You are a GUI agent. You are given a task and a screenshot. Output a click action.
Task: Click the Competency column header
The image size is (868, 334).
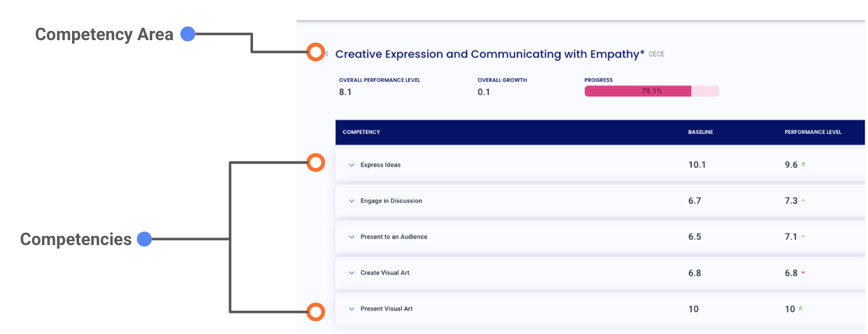pyautogui.click(x=361, y=132)
